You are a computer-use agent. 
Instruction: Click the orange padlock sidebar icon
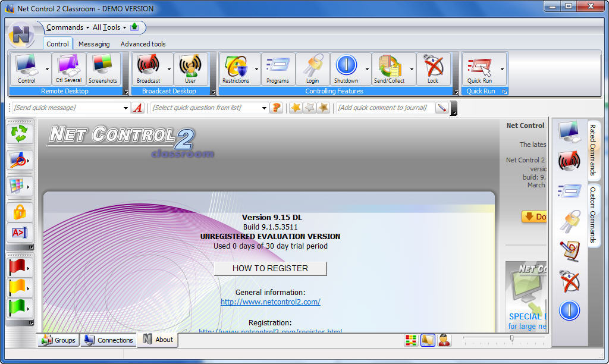coord(20,212)
